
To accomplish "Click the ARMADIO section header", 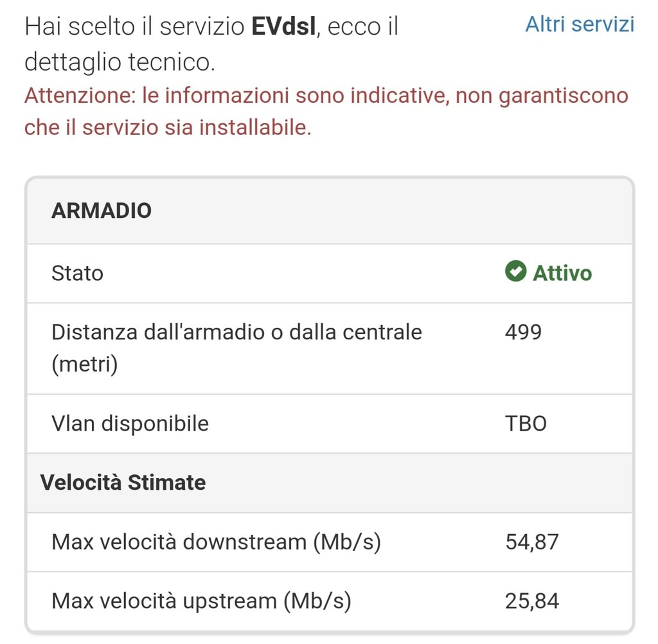I will coord(102,210).
